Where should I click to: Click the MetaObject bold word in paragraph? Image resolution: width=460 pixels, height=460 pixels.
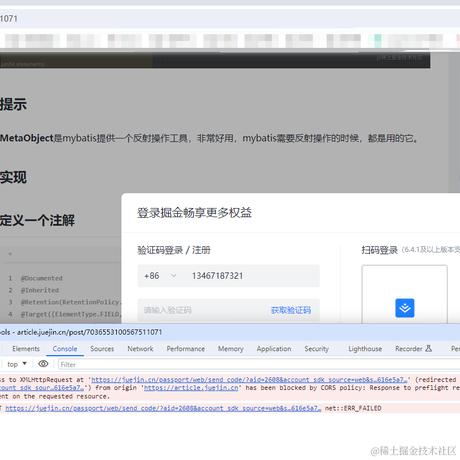point(27,138)
